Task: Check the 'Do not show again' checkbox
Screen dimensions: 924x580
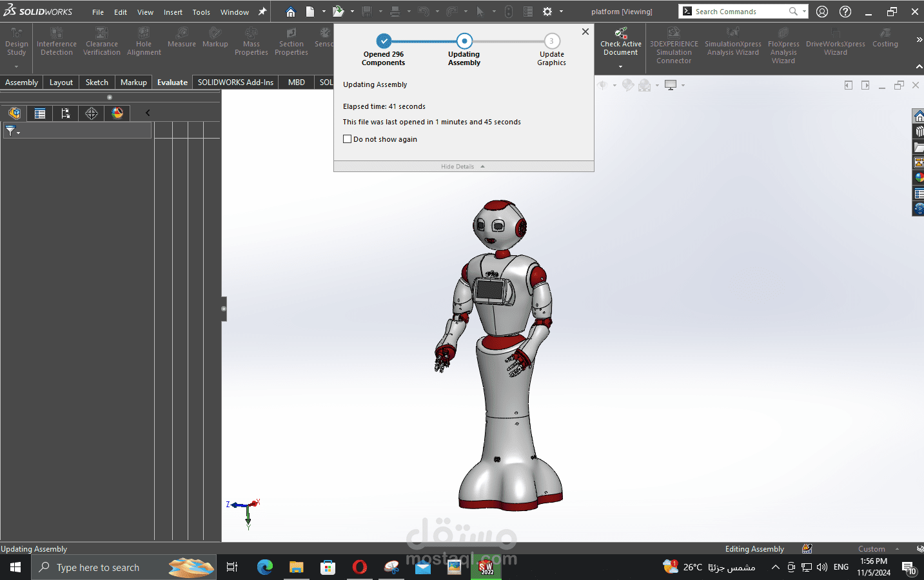Action: [348, 139]
